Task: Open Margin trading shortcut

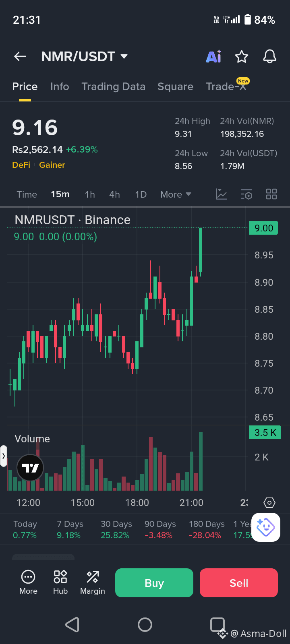Action: click(93, 583)
